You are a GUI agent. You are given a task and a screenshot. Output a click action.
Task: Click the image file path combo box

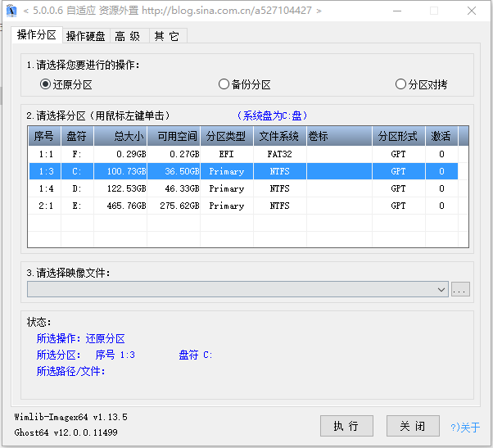coord(237,289)
